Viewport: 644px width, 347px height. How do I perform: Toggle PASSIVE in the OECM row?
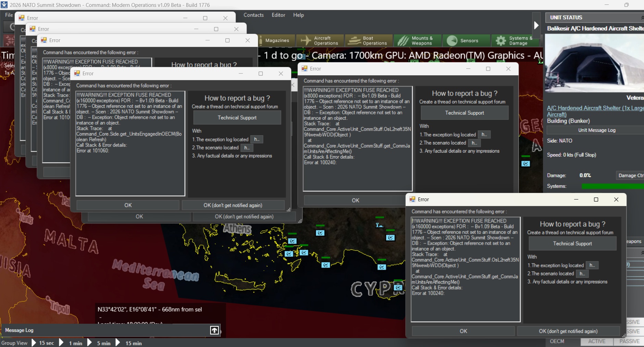click(629, 342)
